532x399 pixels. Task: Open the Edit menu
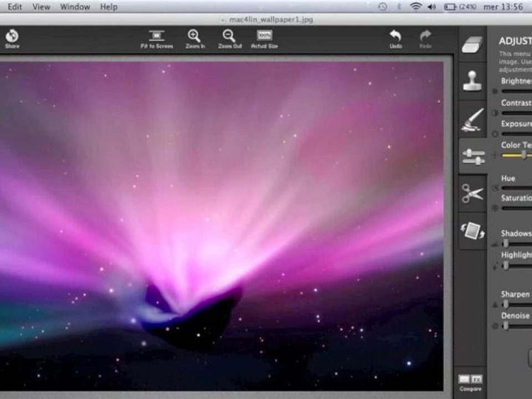click(15, 7)
